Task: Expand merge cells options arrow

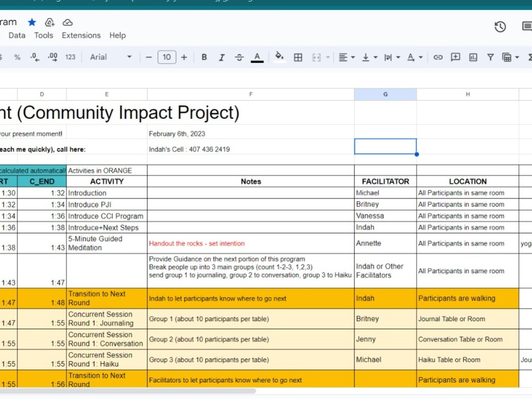Action: point(328,57)
